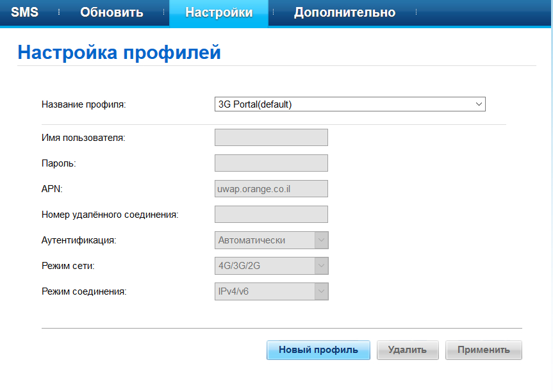Focus the Пароль input field
This screenshot has width=553, height=392.
coord(271,163)
